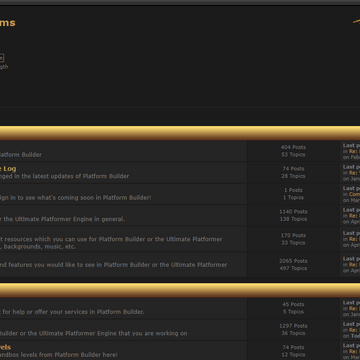Open last post link in the 170 Posts row
The height and width of the screenshot is (360, 360).
pyautogui.click(x=354, y=239)
